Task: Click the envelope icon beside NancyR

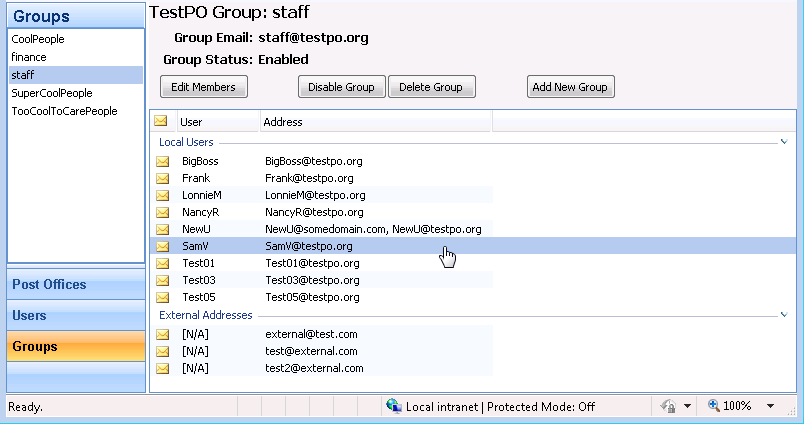Action: click(x=163, y=212)
